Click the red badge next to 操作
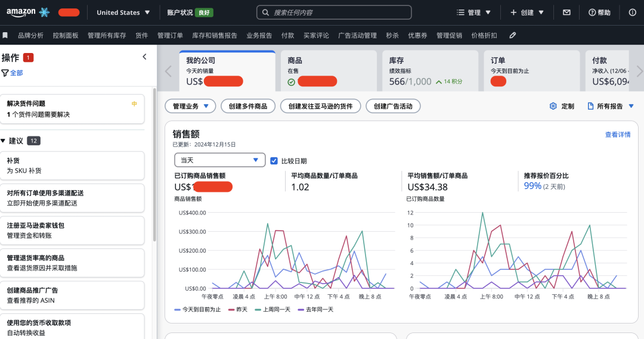Screen dimensions: 644x339 pos(28,58)
